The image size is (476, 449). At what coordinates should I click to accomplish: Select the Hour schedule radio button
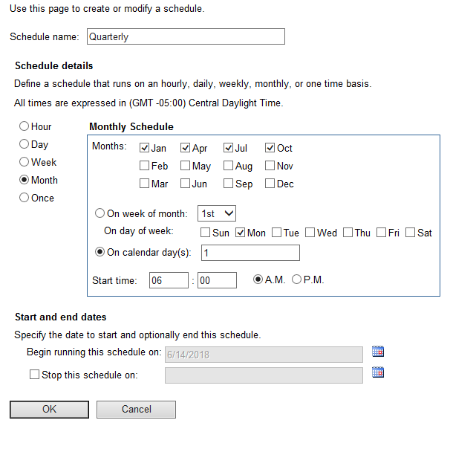pyautogui.click(x=25, y=127)
